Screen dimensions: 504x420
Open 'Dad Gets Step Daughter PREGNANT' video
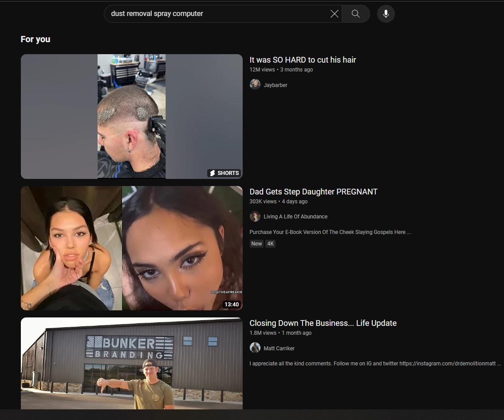click(x=314, y=191)
